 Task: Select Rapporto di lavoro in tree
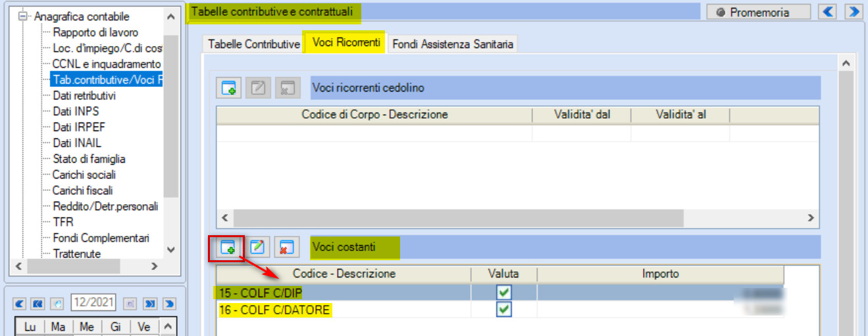pos(95,32)
